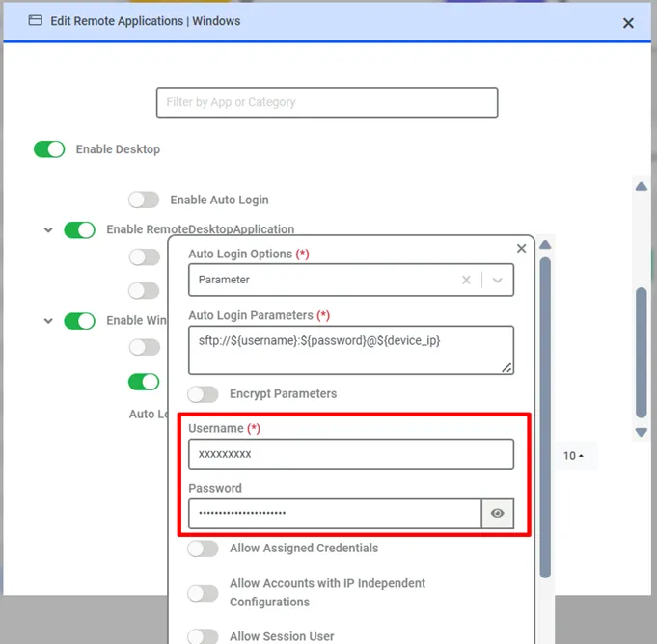This screenshot has width=657, height=644.
Task: Clear the Parameter selection with the X icon
Action: (466, 280)
